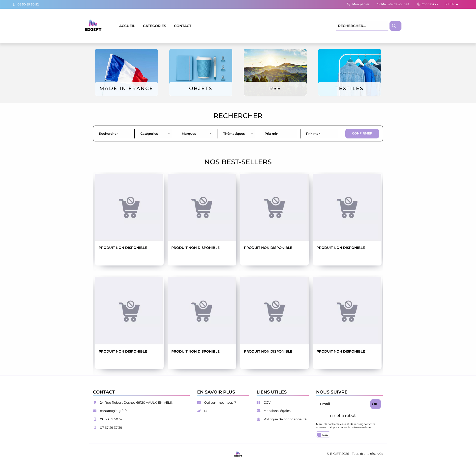Viewport: 476px width, 462px height.
Task: Click the envelope icon beside contact@bigift.fr
Action: tap(95, 411)
